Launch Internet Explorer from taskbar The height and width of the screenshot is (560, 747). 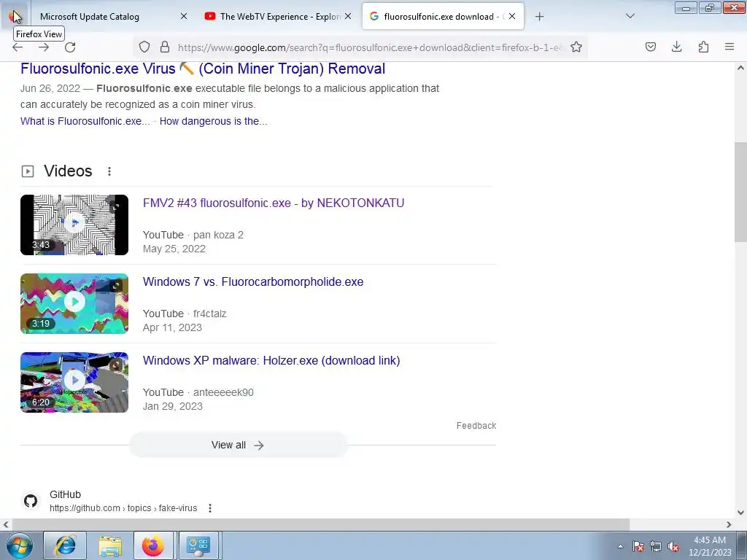pyautogui.click(x=65, y=545)
